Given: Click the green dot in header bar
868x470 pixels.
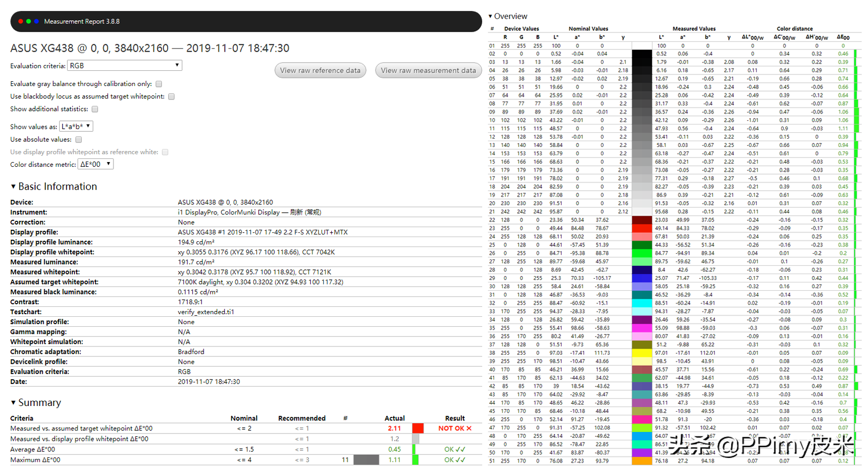Looking at the screenshot, I should [x=29, y=21].
